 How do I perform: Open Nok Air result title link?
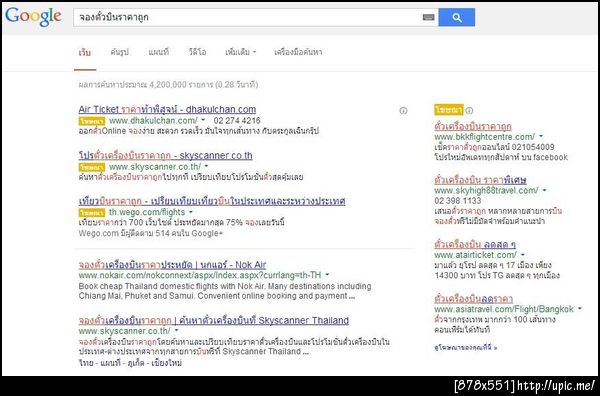pos(172,265)
